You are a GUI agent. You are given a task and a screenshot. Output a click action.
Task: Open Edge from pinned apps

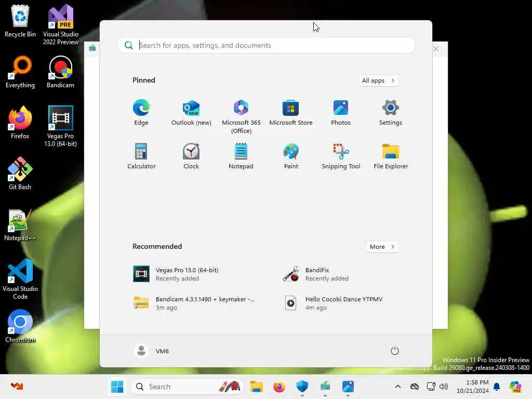pos(141,113)
